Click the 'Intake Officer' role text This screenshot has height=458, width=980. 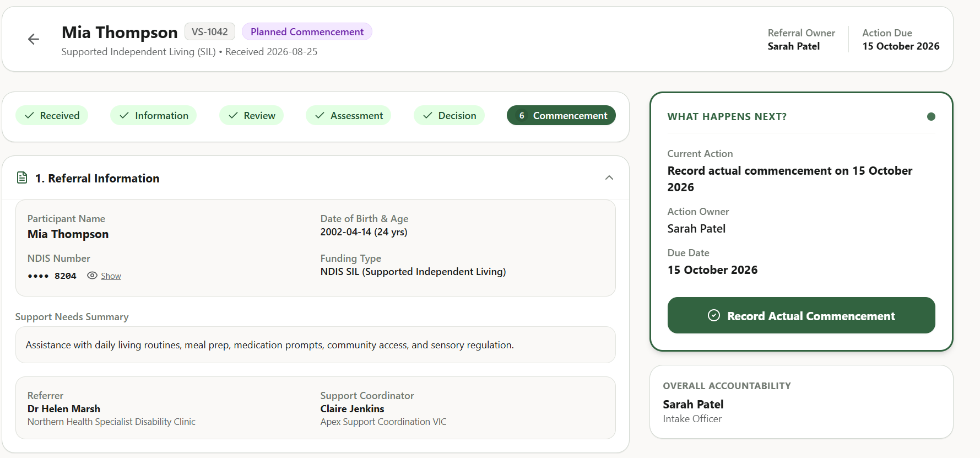[x=692, y=419]
